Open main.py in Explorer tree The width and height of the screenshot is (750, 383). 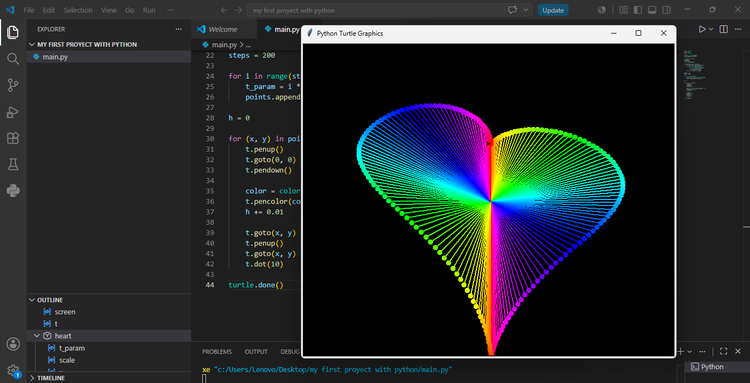tap(109, 57)
